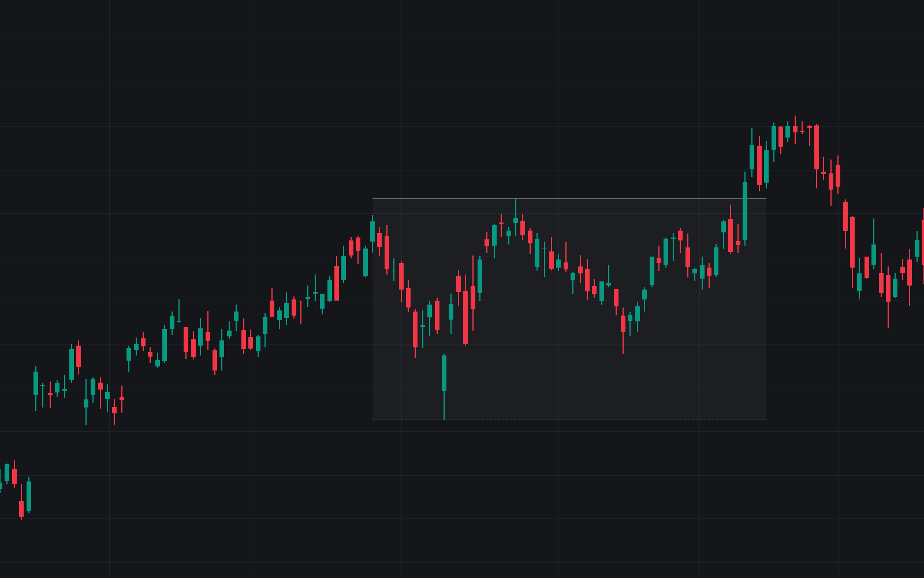Screen dimensions: 924x578
Task: Select the solid top line of the shaded range
Action: [x=569, y=199]
